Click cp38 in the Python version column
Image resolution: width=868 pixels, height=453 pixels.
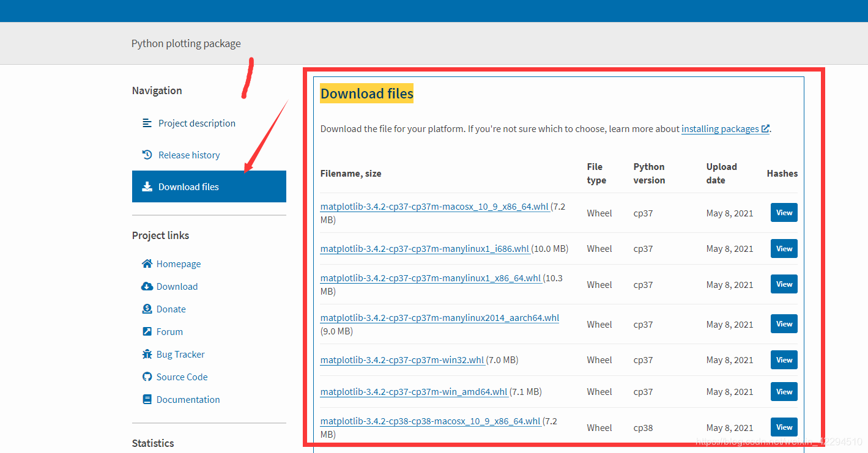(x=644, y=428)
